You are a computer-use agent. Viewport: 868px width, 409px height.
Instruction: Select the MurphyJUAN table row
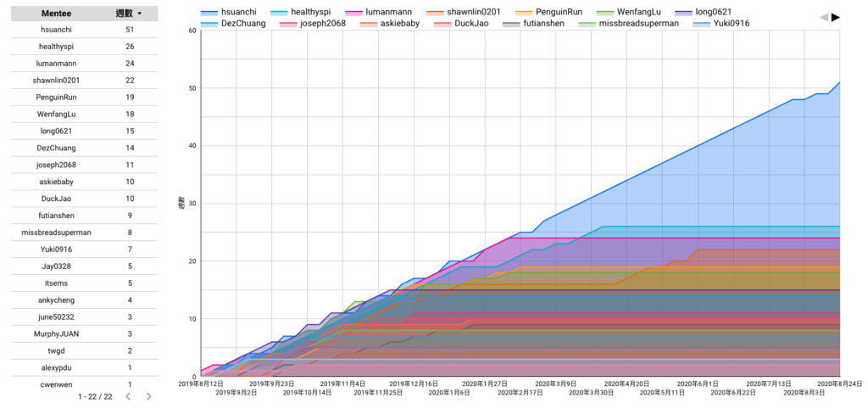point(84,333)
